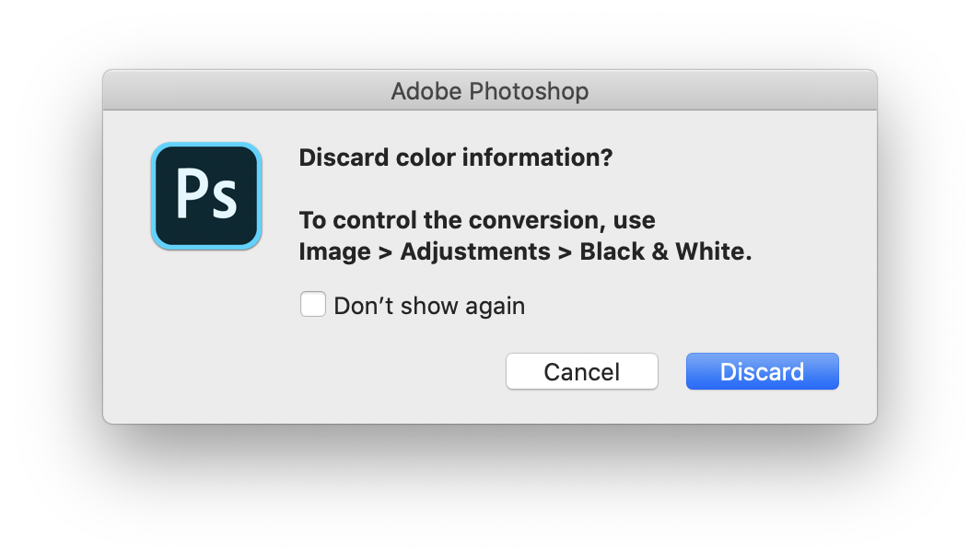Click the word Image in the menu path
This screenshot has height=560, width=980.
[x=334, y=252]
